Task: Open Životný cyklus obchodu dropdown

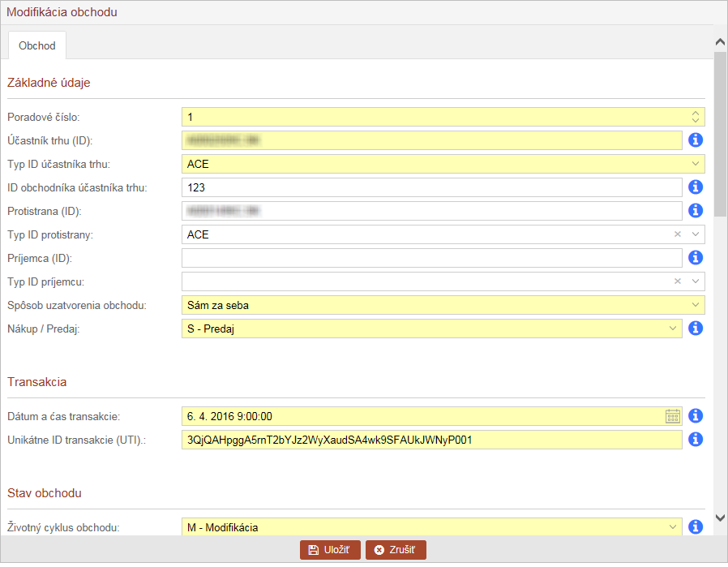Action: pos(672,527)
